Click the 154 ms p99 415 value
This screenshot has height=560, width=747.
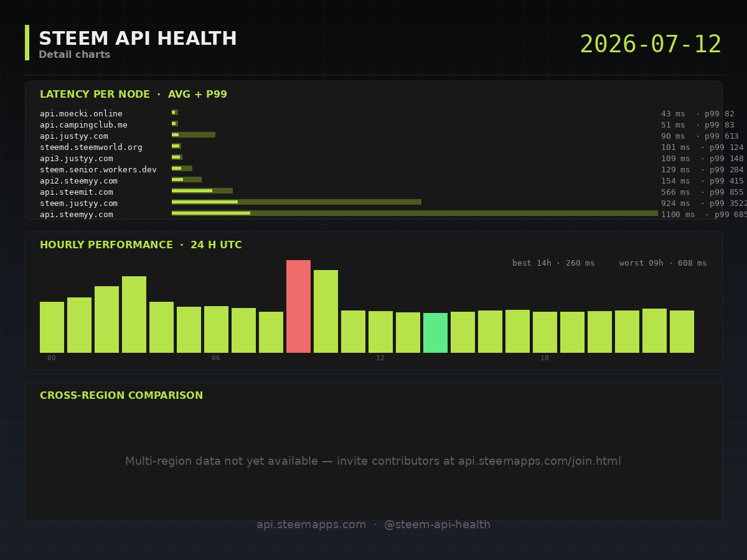click(x=702, y=180)
